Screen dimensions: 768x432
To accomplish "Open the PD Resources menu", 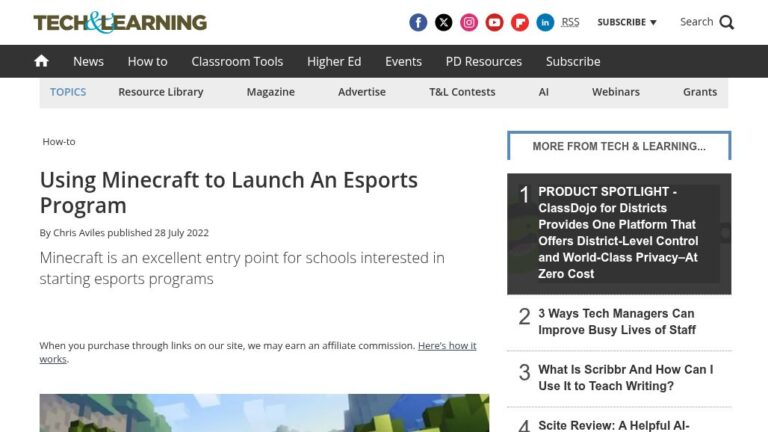I will point(484,62).
